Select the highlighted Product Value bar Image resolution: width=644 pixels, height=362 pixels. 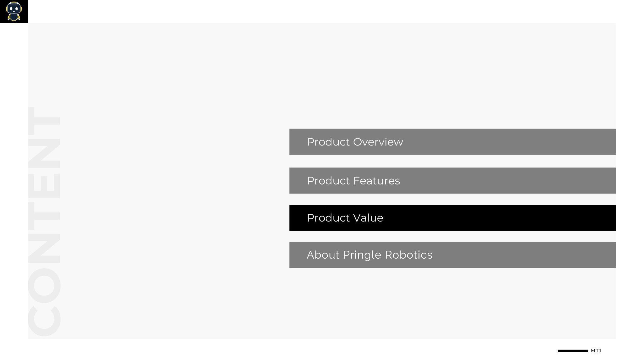(x=452, y=218)
